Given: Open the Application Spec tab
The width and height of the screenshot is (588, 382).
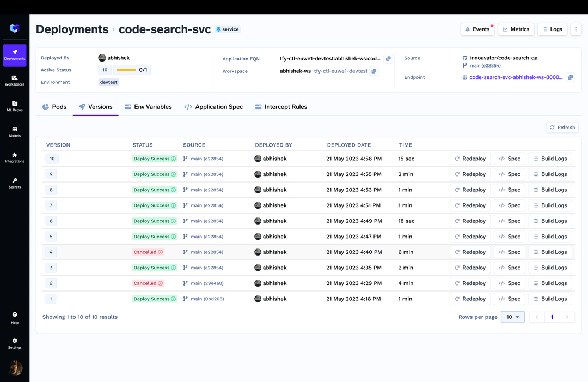Looking at the screenshot, I should coord(213,107).
